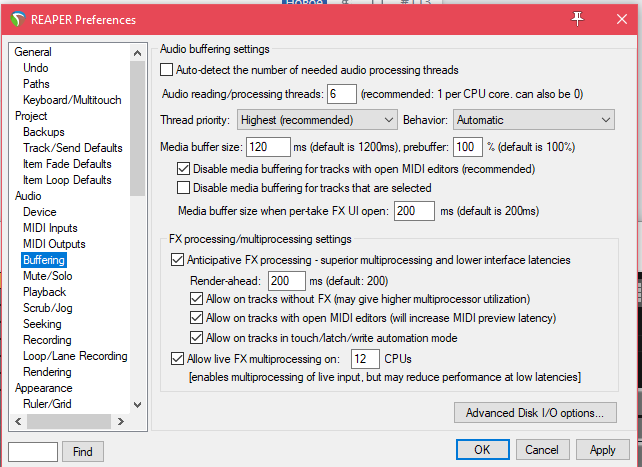Pin the Preferences window open
The width and height of the screenshot is (642, 467).
577,18
